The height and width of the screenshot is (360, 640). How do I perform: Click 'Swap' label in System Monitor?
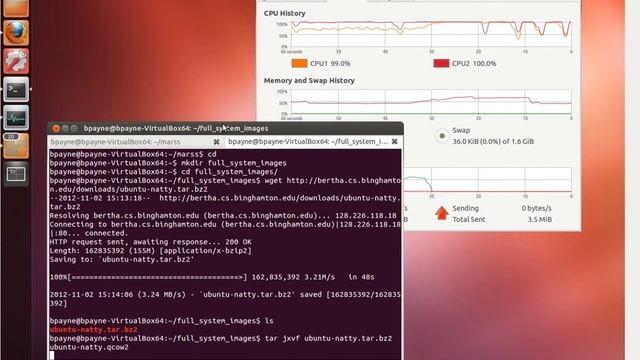461,130
